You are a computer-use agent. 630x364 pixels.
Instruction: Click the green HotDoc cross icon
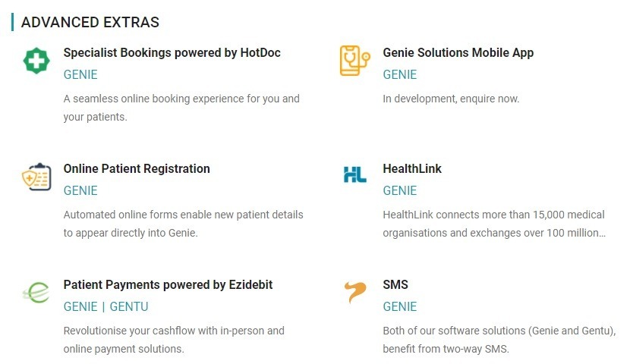[x=36, y=61]
